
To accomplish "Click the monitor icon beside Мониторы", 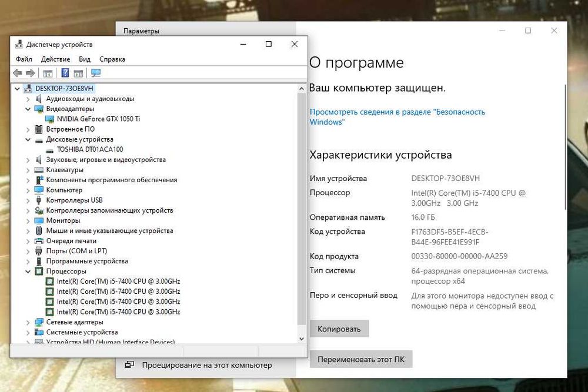I will [39, 220].
